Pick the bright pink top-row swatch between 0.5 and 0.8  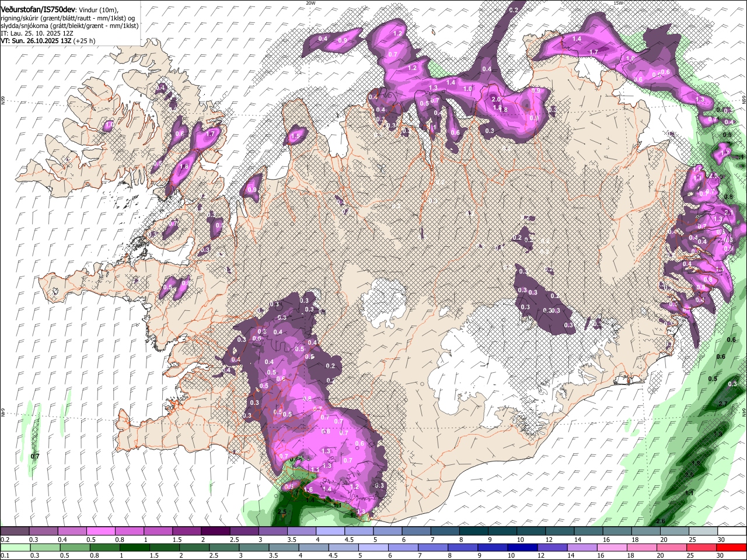point(100,531)
